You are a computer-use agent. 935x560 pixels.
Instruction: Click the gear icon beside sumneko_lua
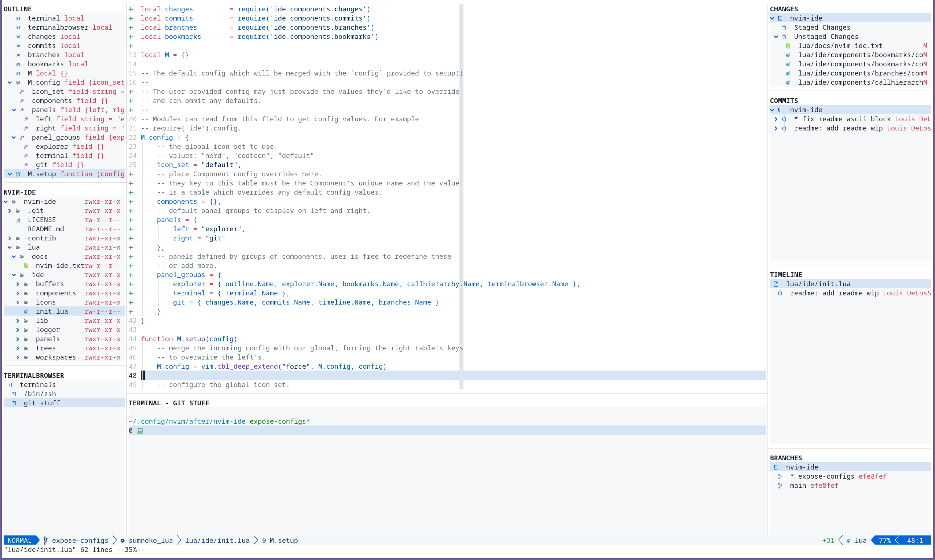coord(123,541)
